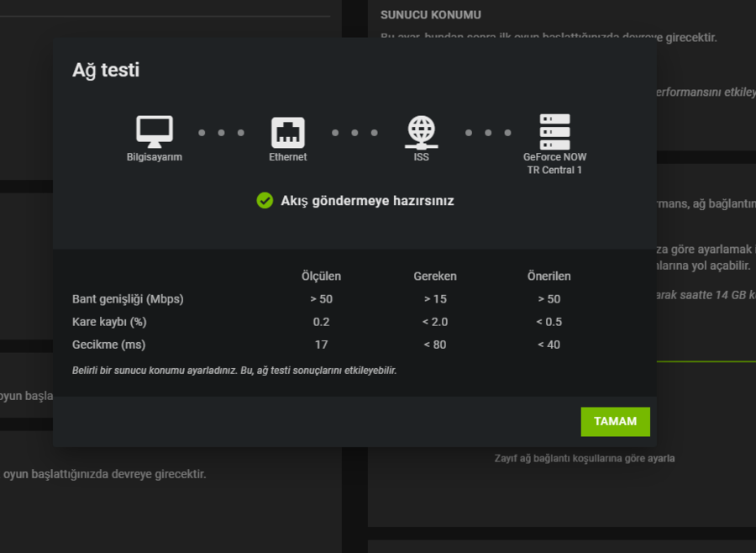Click the required latency value '< 80'
The width and height of the screenshot is (756, 553).
[435, 345]
